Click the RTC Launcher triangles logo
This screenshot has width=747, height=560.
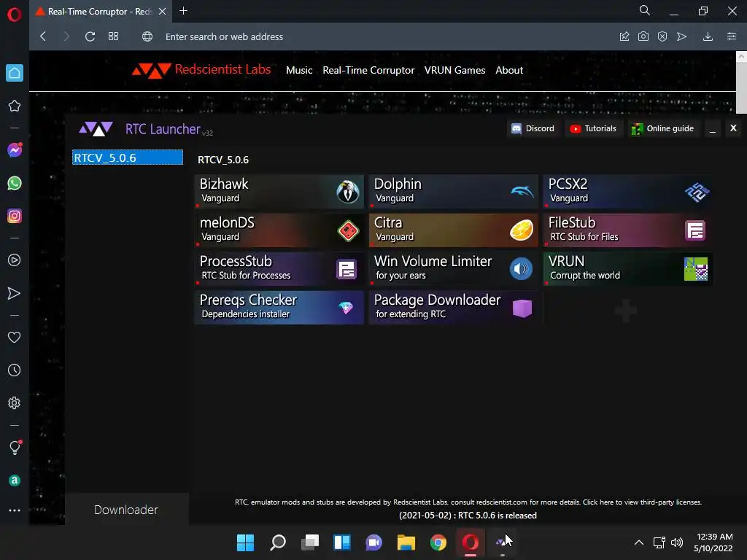pyautogui.click(x=96, y=128)
